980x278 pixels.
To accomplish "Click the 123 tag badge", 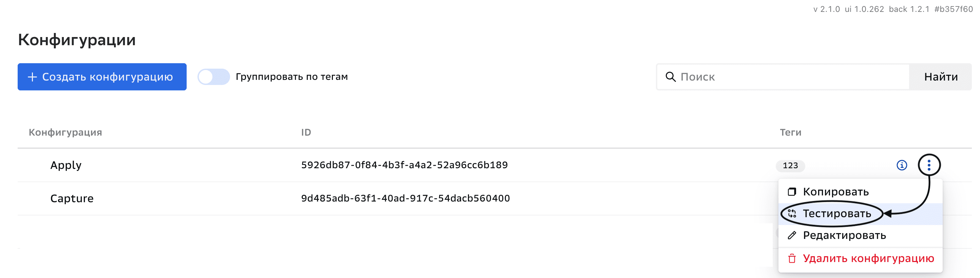I will (x=790, y=166).
